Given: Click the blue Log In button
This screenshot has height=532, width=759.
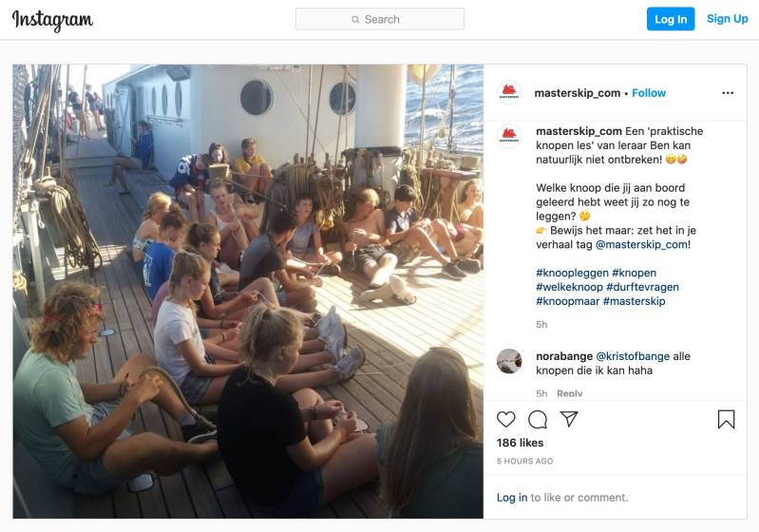Looking at the screenshot, I should click(671, 19).
